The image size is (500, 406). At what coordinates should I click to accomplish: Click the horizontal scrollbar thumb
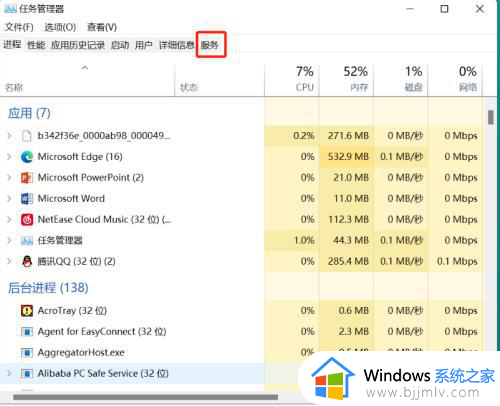point(145,397)
